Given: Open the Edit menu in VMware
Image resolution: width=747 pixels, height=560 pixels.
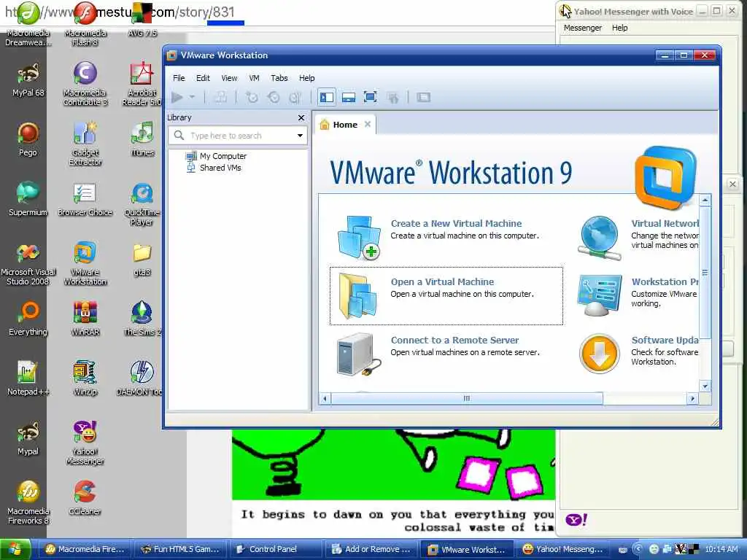Looking at the screenshot, I should click(x=203, y=78).
